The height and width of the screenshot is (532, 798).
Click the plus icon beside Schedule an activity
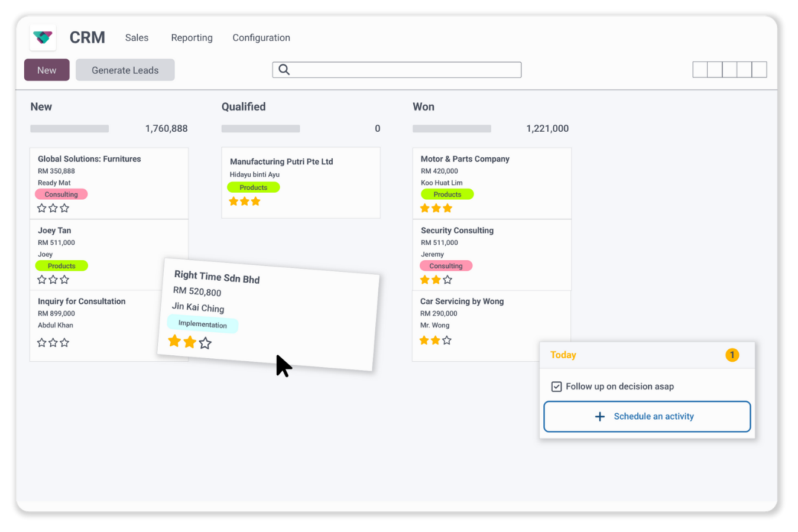pos(599,417)
